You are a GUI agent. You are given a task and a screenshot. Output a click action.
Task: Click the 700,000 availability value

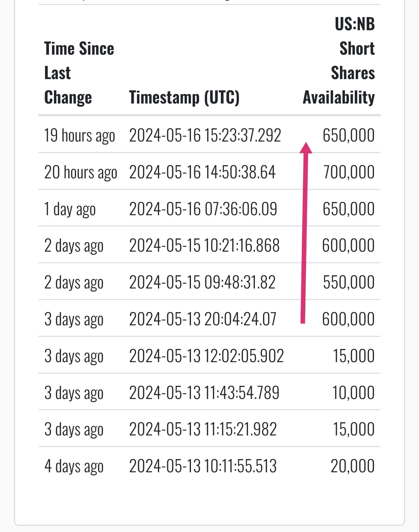[x=349, y=172]
